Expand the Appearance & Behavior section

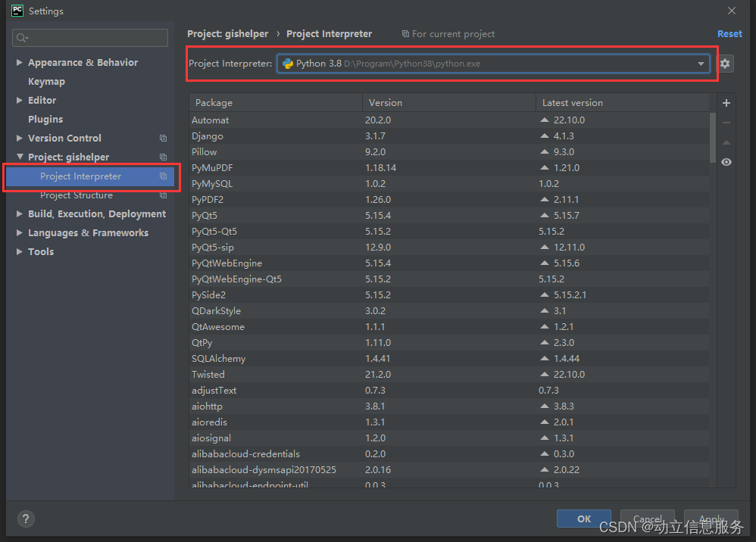click(x=19, y=62)
